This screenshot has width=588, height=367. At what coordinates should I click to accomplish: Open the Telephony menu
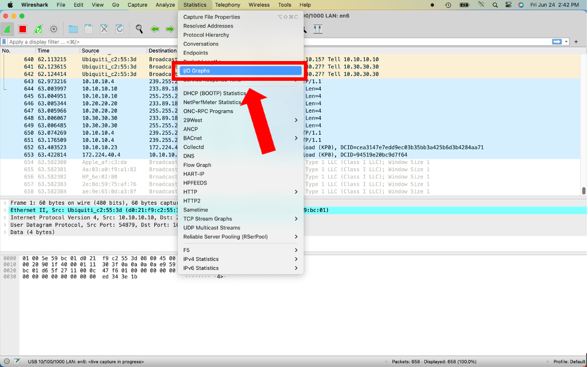tap(228, 5)
